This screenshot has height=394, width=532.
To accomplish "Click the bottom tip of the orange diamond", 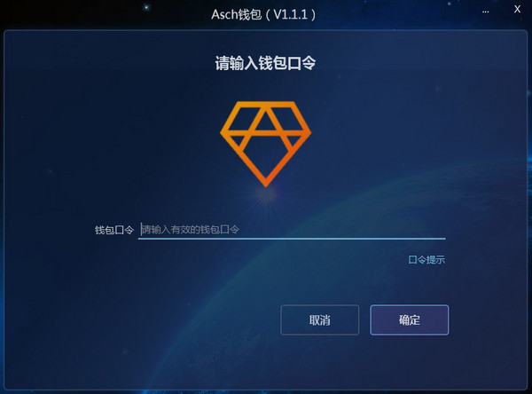I will pyautogui.click(x=266, y=183).
